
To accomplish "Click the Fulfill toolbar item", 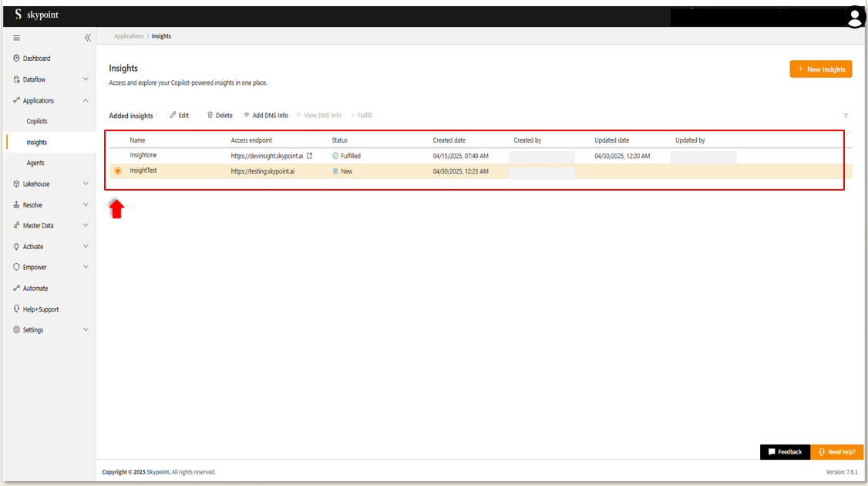I will click(x=362, y=115).
